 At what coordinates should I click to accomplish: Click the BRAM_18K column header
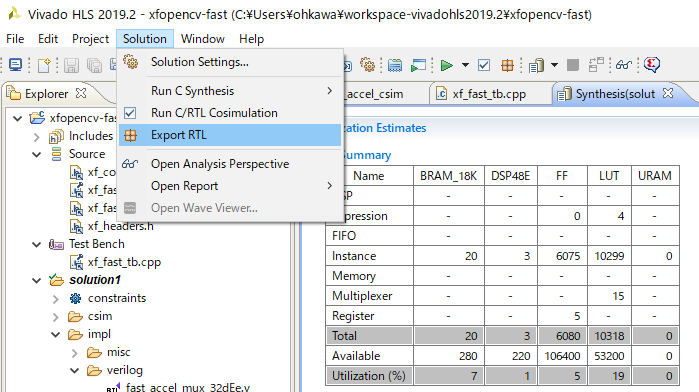[x=448, y=176]
